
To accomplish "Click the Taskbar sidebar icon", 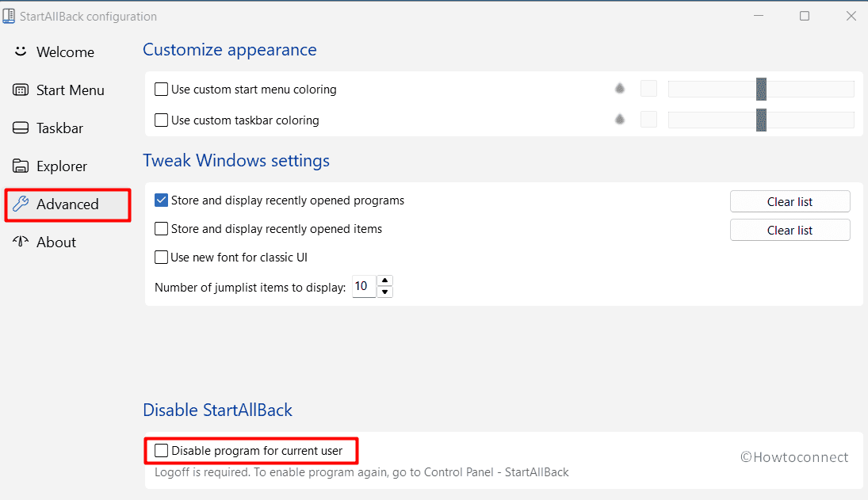I will (x=21, y=128).
